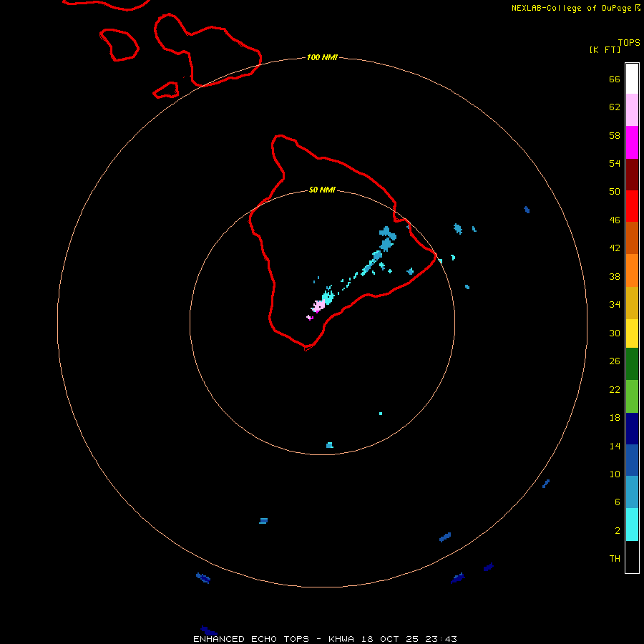Click the legend value 58

coord(615,135)
